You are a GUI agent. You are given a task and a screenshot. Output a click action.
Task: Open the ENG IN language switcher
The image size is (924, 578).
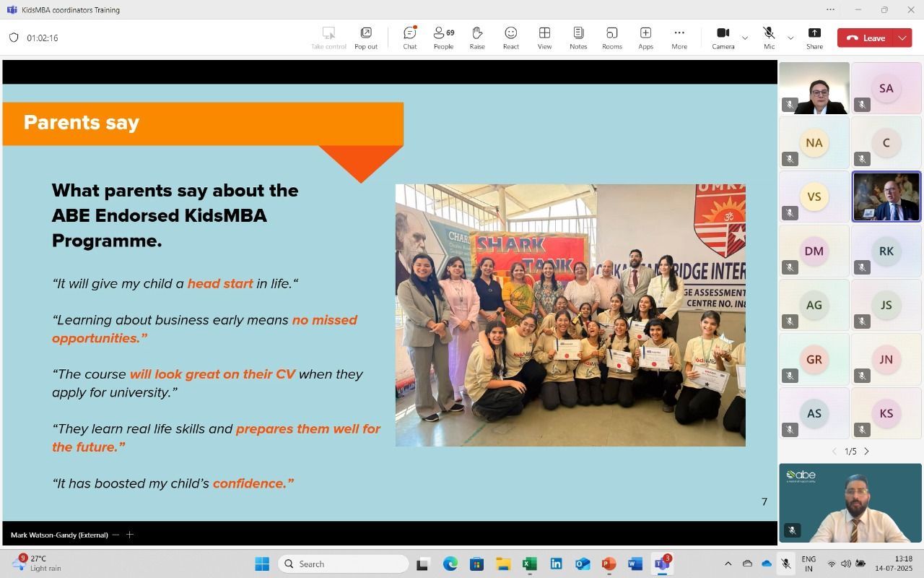[809, 564]
